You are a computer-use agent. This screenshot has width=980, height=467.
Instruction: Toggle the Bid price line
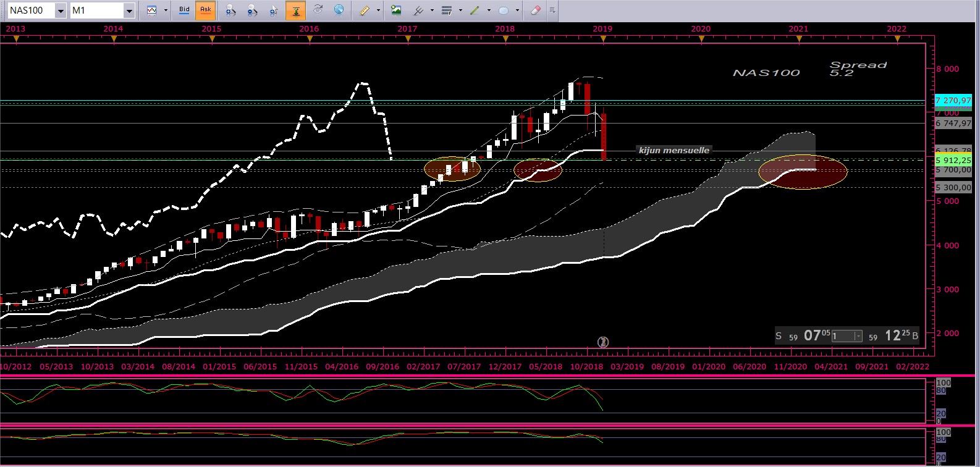pyautogui.click(x=184, y=11)
